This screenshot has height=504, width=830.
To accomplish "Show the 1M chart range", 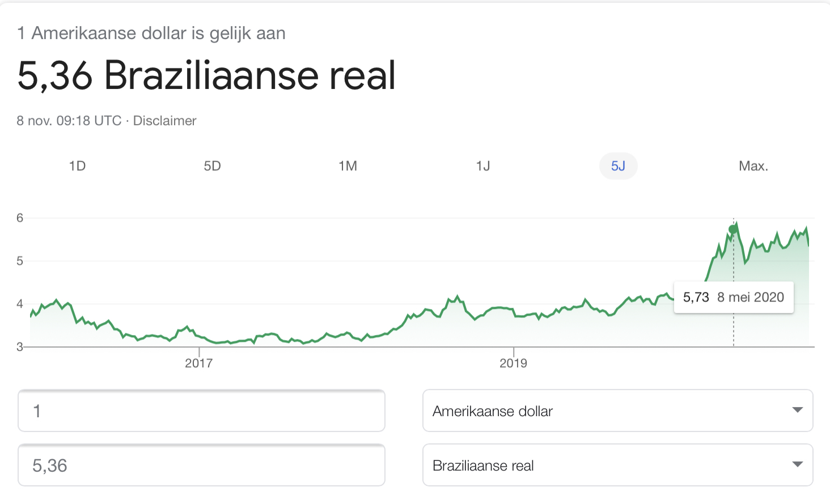I will pyautogui.click(x=348, y=166).
